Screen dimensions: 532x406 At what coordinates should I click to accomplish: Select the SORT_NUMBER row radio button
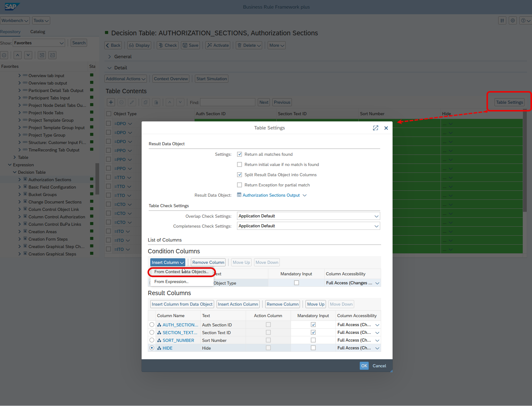pos(152,340)
